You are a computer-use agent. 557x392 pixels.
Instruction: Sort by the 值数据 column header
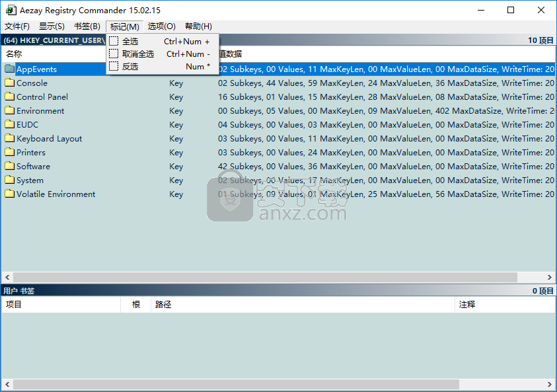[385, 54]
